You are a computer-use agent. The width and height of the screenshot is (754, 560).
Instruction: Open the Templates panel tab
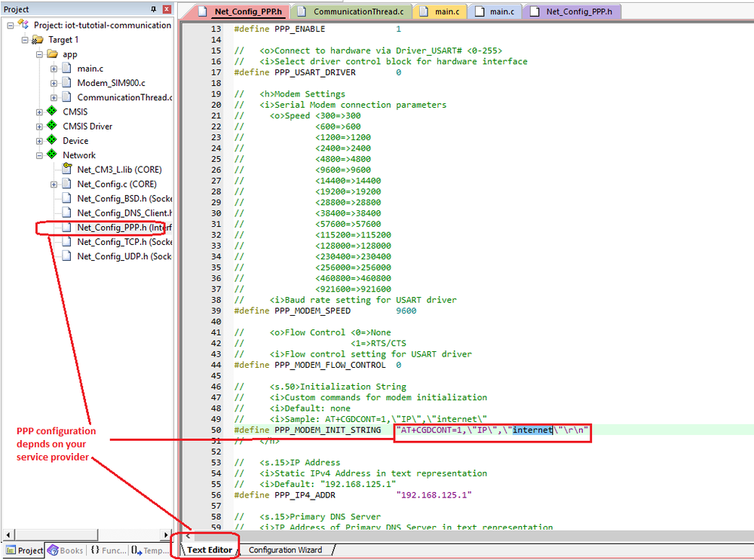150,550
